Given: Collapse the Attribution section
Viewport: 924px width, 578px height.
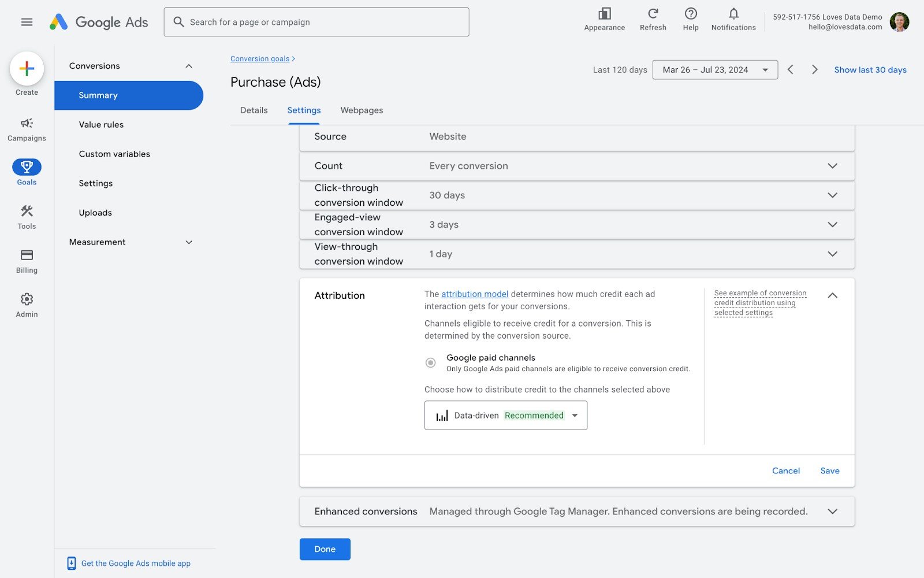Looking at the screenshot, I should [832, 295].
